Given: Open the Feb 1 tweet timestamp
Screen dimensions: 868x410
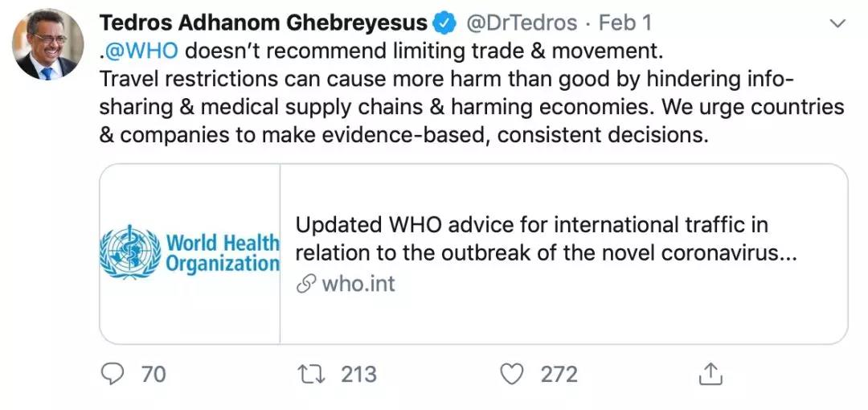Looking at the screenshot, I should pos(625,23).
